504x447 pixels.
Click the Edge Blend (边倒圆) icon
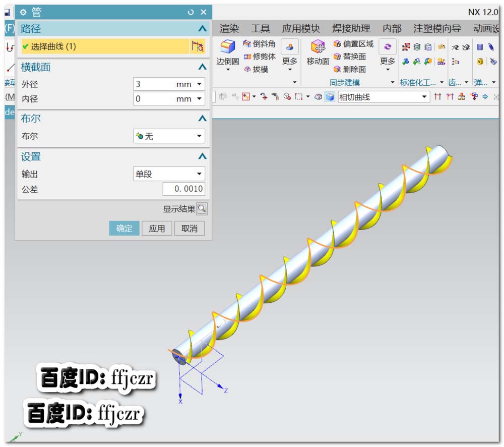(227, 46)
